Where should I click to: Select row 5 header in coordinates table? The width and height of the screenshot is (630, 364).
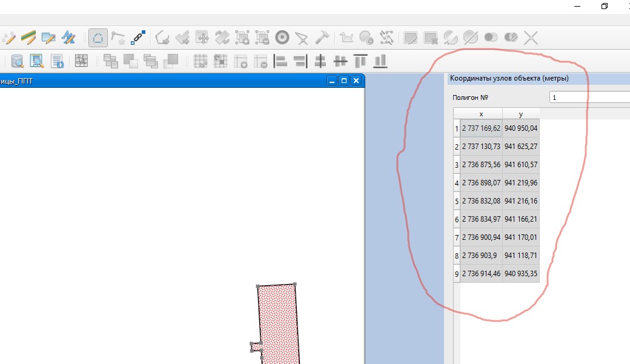[456, 201]
